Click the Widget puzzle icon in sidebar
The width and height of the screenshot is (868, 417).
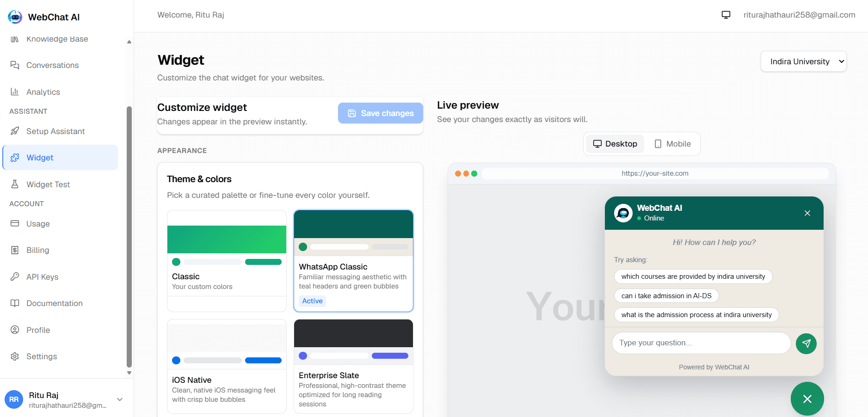click(x=15, y=158)
